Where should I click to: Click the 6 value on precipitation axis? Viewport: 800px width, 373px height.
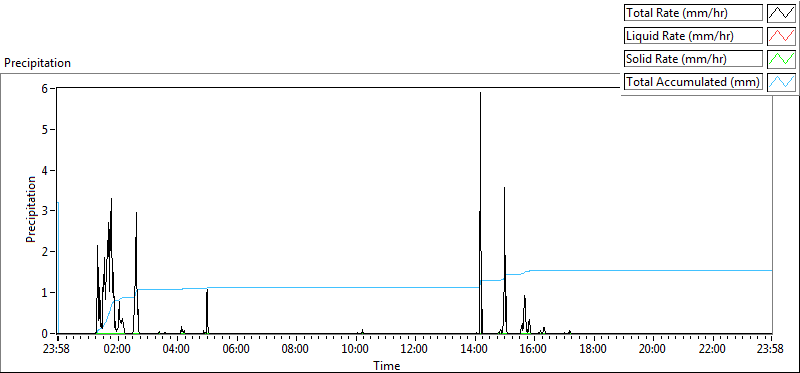[45, 88]
